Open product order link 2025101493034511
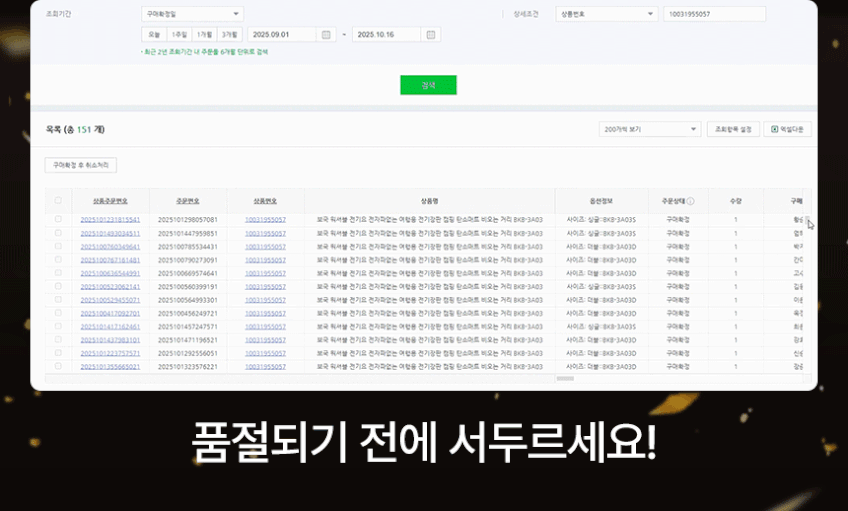Screen dimensions: 848x511 [110, 234]
